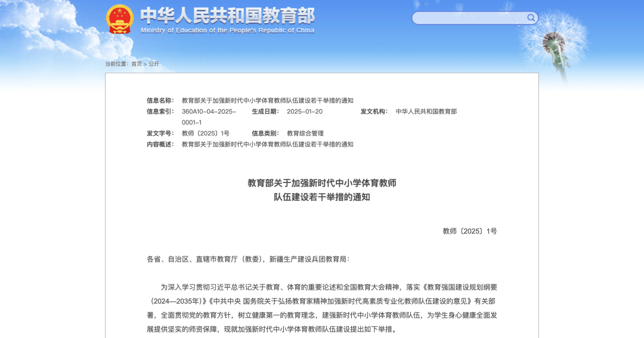
Task: Open the 公开 breadcrumb link
Action: (154, 64)
